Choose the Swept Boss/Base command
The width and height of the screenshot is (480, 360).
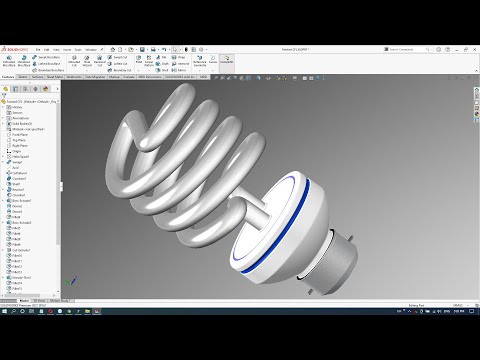(46, 57)
